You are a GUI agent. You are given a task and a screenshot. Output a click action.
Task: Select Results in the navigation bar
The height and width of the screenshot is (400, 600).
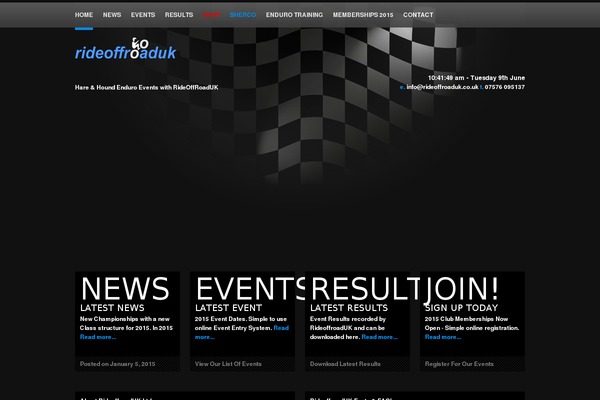pos(179,15)
